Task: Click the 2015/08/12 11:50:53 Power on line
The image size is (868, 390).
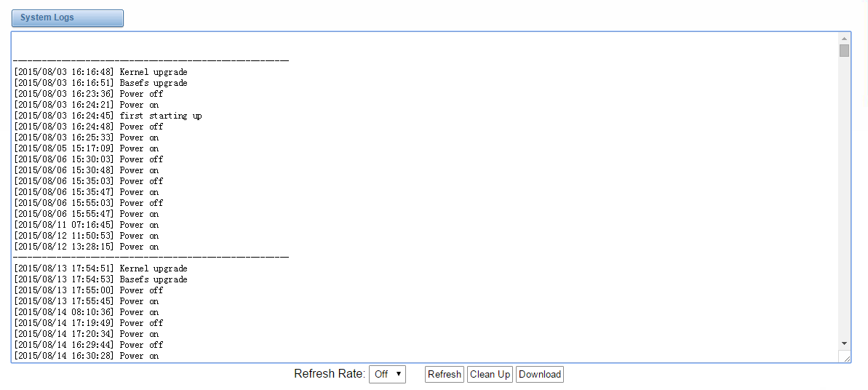Action: point(87,236)
